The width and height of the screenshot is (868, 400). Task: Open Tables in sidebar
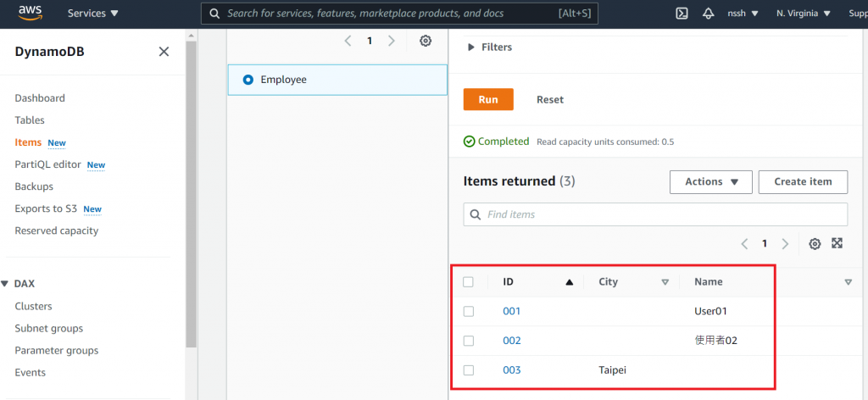(30, 120)
